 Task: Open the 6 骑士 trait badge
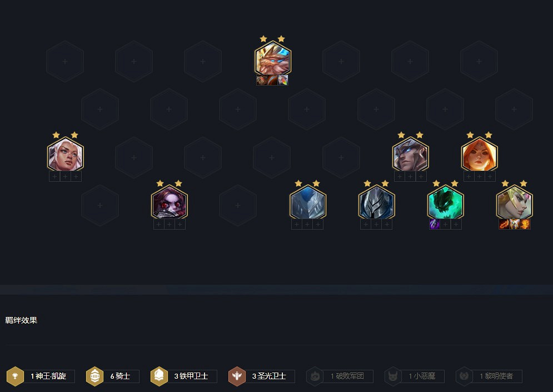[113, 376]
